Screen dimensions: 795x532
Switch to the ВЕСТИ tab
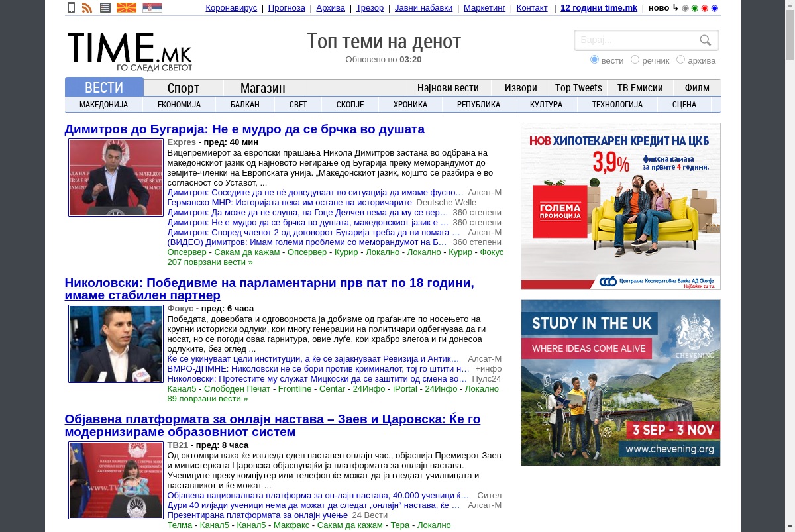pyautogui.click(x=104, y=87)
